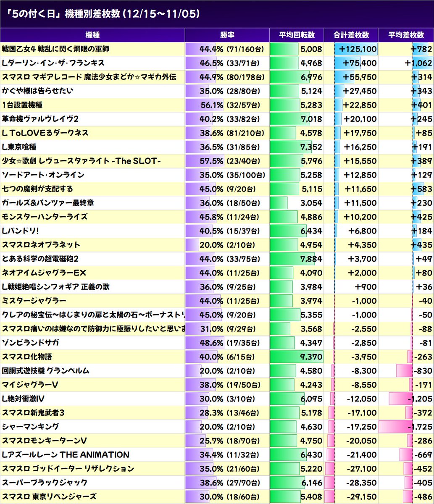Viewport: 434px width, 504px height.
Task: Select row ネオアイムジャグラーEX
Action: point(217,273)
